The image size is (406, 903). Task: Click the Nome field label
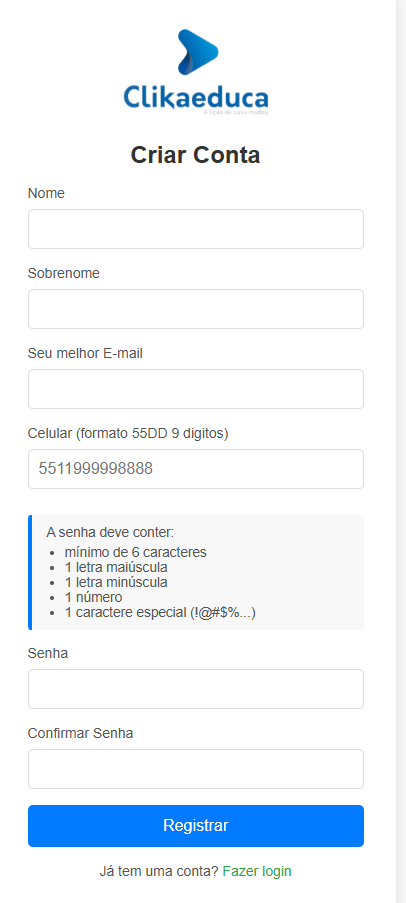[46, 194]
